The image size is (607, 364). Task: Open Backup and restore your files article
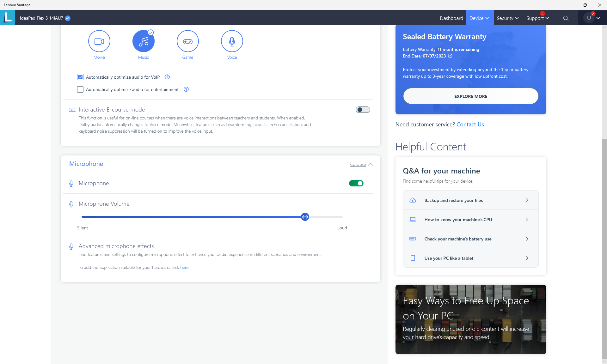[x=471, y=200]
